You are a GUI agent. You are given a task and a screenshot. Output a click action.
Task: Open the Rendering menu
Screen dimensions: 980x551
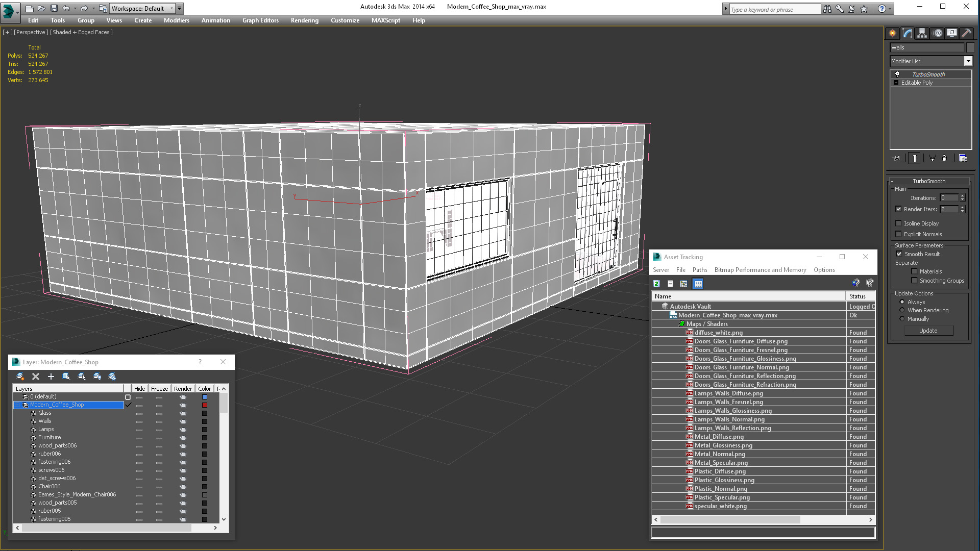pos(304,20)
